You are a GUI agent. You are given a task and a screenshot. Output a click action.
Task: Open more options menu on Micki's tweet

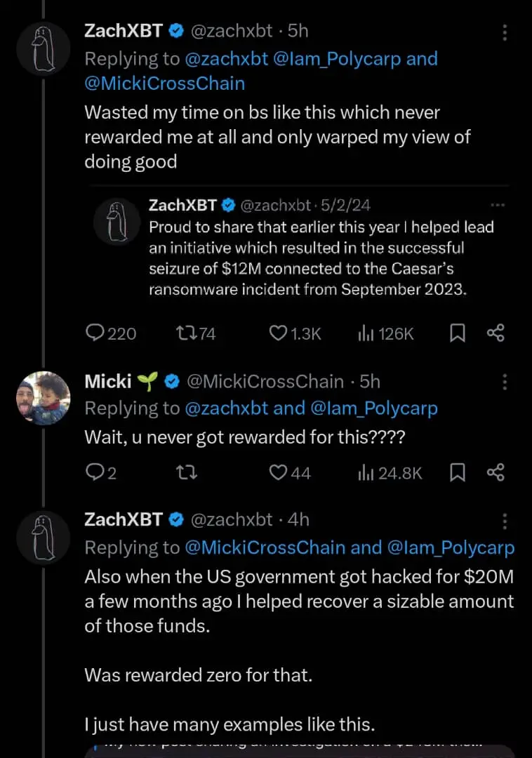[505, 382]
